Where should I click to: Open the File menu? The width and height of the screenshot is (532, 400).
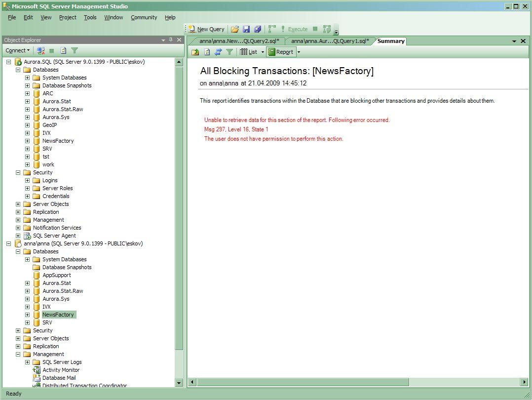click(12, 17)
